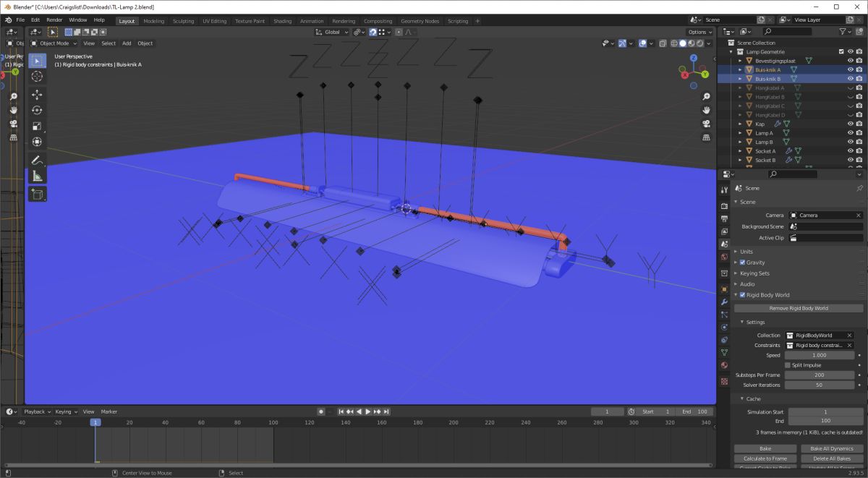Image resolution: width=868 pixels, height=478 pixels.
Task: Enable the Split Impulse checkbox
Action: pyautogui.click(x=788, y=365)
